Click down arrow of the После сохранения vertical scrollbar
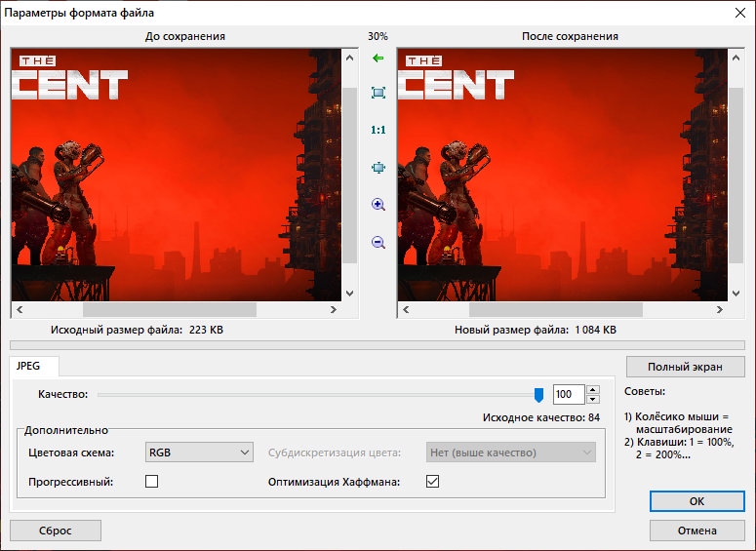Screen dimensions: 756x551 click(x=736, y=294)
